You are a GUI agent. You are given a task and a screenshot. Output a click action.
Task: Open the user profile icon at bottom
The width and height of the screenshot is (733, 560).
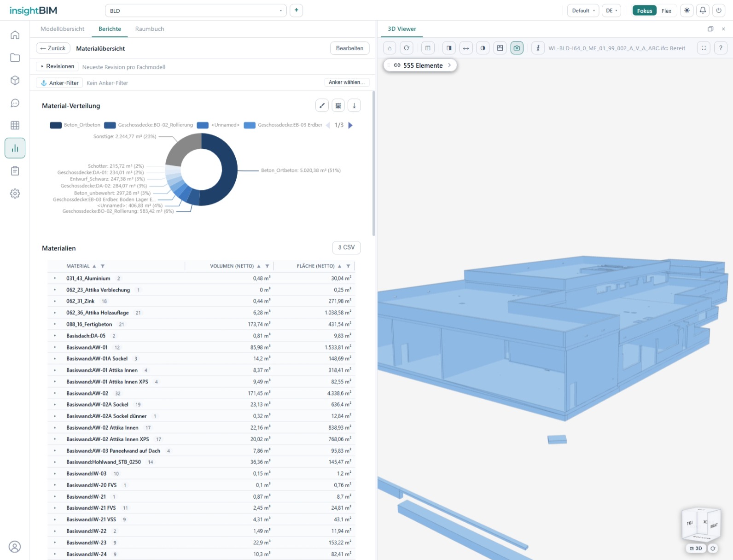(x=15, y=547)
